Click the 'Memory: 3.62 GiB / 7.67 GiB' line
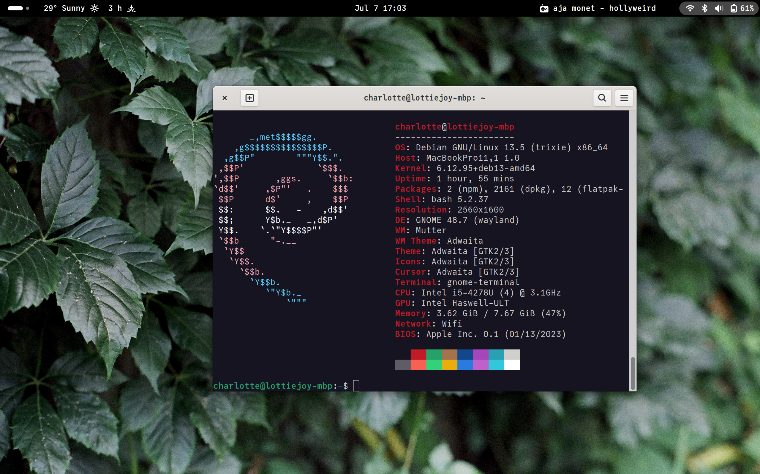 click(480, 314)
